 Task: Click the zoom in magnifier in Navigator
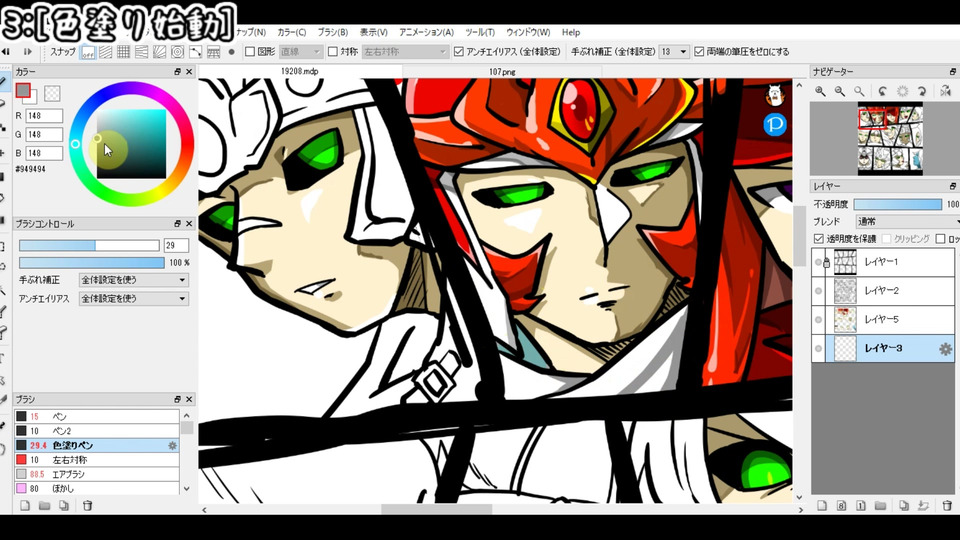[820, 91]
